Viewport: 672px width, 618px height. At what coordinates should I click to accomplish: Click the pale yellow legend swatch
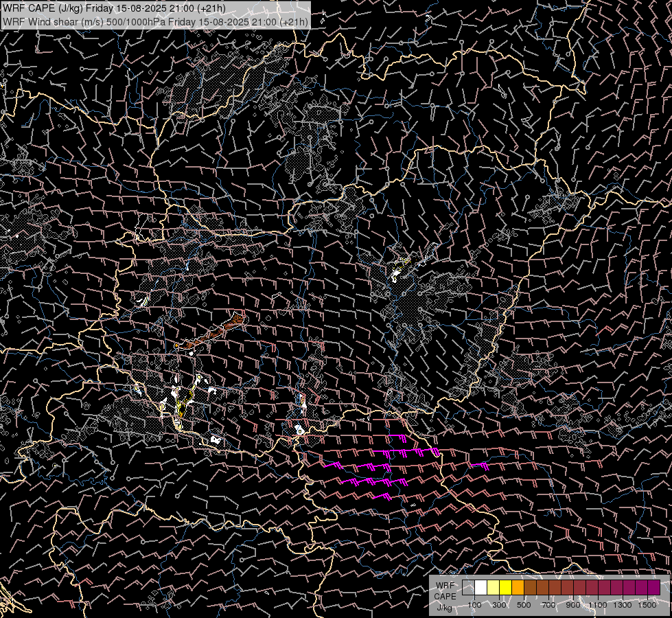tap(494, 587)
